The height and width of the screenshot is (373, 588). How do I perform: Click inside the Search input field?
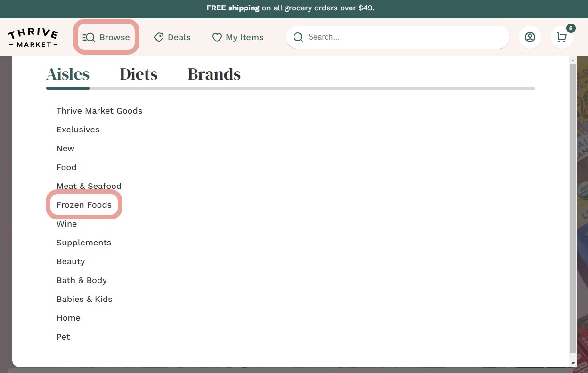coord(405,37)
